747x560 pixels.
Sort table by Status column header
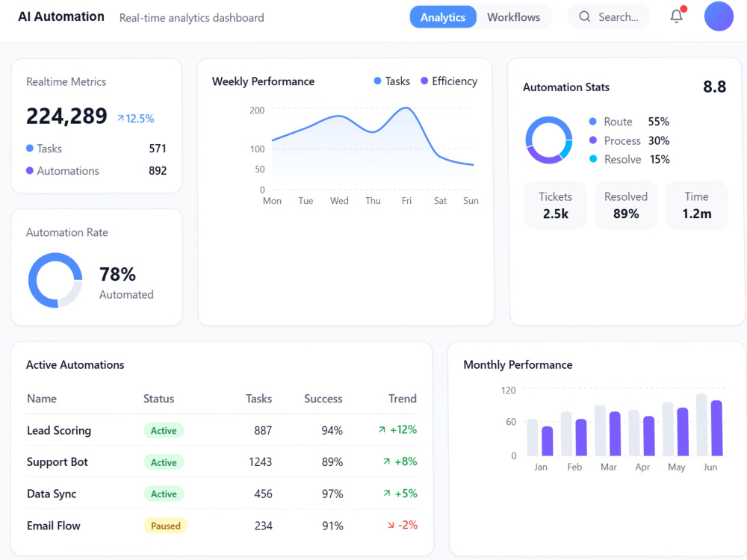coord(158,399)
